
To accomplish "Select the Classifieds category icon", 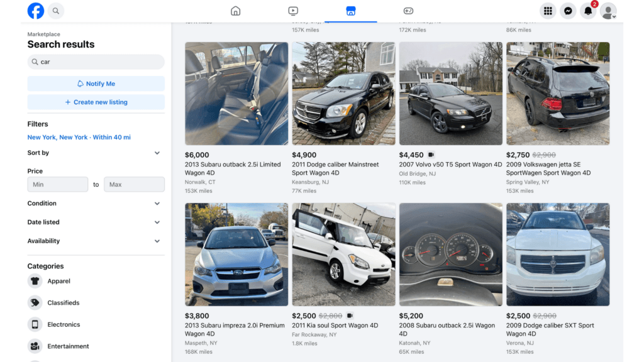I will [35, 303].
